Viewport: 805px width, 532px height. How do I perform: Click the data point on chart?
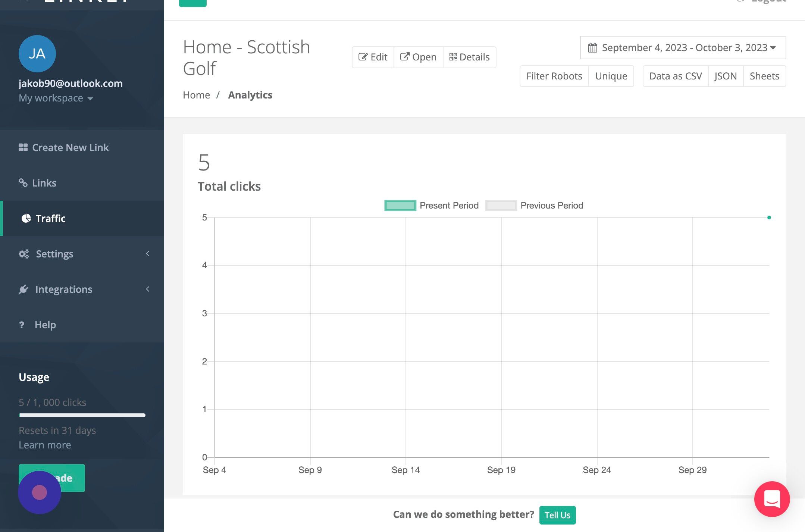[x=769, y=218]
